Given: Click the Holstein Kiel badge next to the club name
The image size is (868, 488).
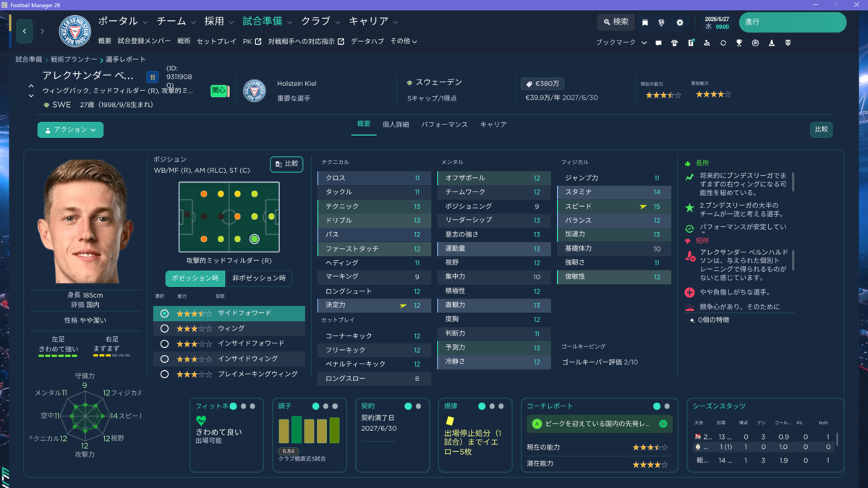Looking at the screenshot, I should [x=255, y=90].
